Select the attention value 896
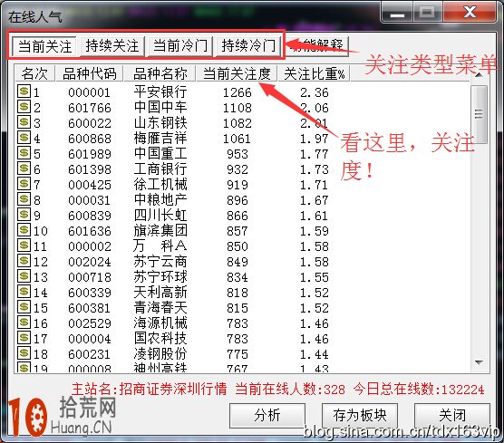The height and width of the screenshot is (443, 504). [237, 200]
